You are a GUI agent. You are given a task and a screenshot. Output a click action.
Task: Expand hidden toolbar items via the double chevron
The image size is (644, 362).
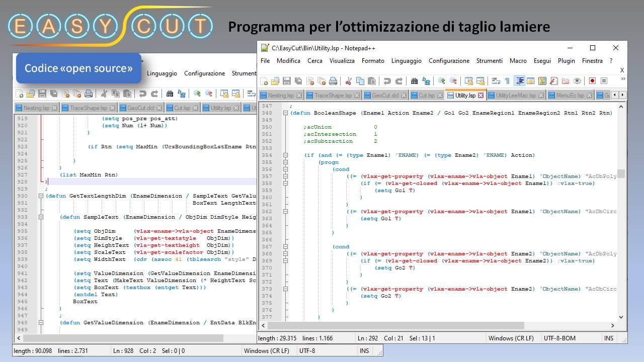pyautogui.click(x=623, y=79)
